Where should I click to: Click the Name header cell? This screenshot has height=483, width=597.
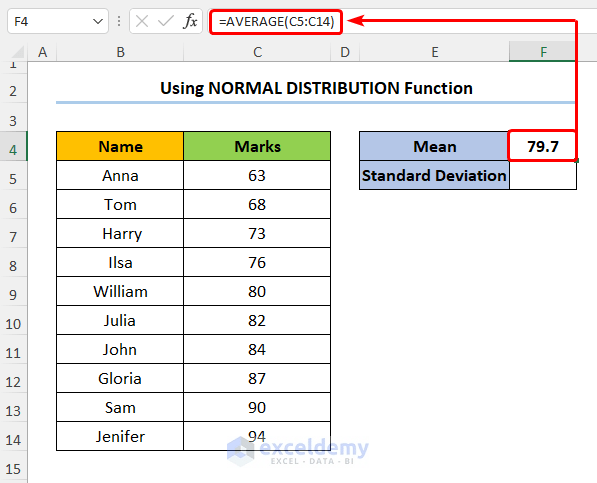coord(120,146)
